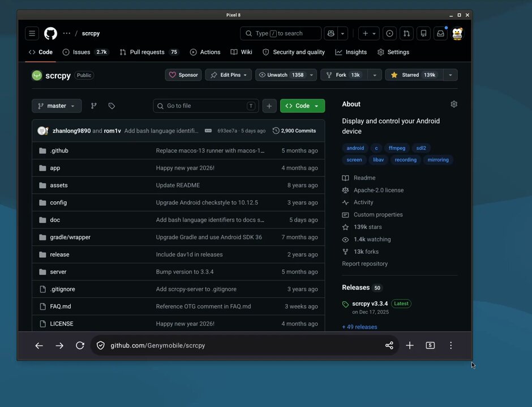Screen dimensions: 532x407
Task: Select the mirroring topic tag
Action: 437,159
